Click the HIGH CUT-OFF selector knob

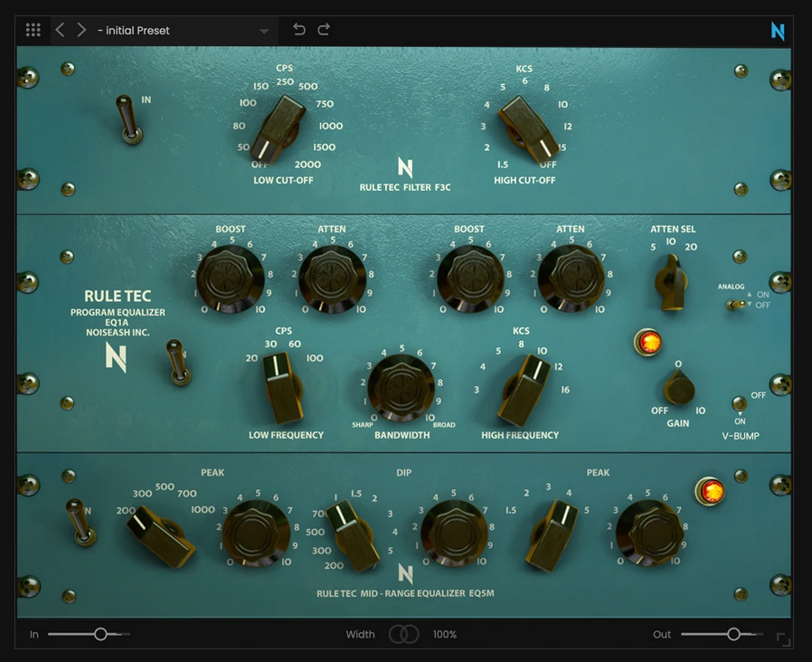(x=528, y=129)
